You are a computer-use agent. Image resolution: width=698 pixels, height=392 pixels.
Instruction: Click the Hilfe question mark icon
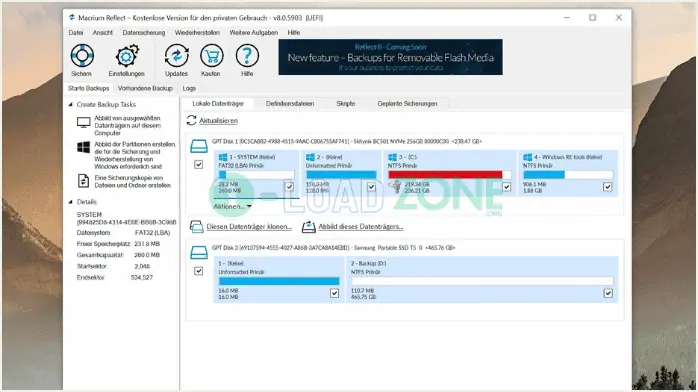pos(247,56)
